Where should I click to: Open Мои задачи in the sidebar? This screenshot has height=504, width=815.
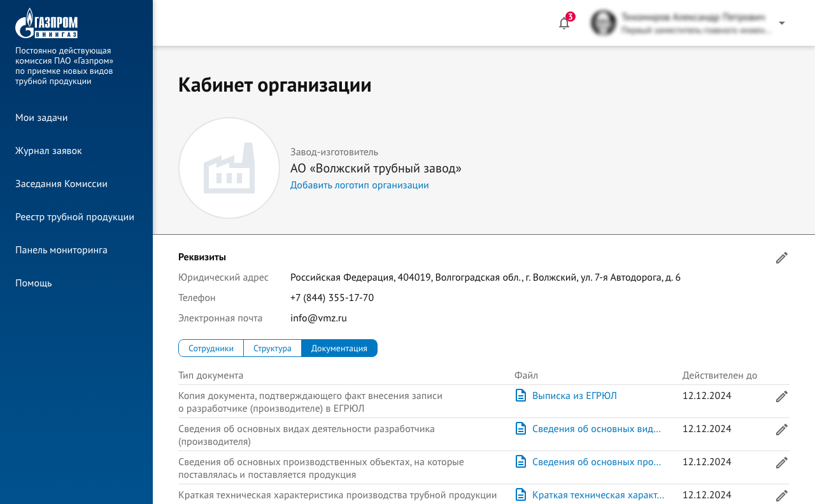(41, 118)
